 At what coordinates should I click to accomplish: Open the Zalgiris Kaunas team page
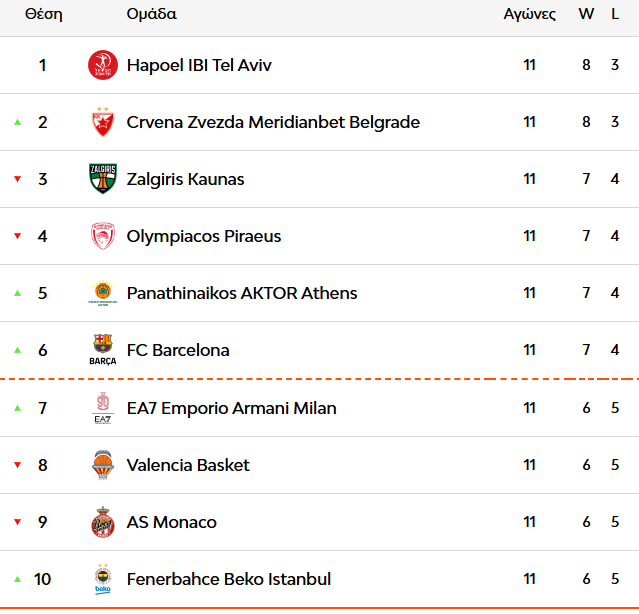coord(185,180)
